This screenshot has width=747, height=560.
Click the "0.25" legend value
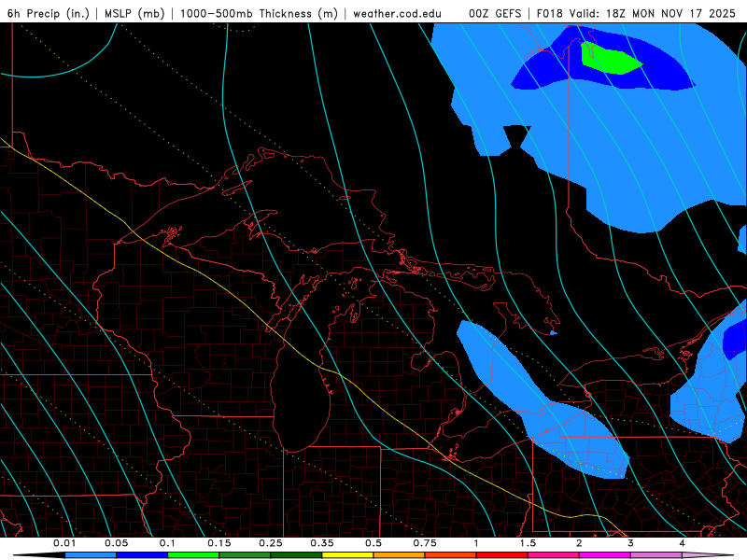(x=271, y=543)
